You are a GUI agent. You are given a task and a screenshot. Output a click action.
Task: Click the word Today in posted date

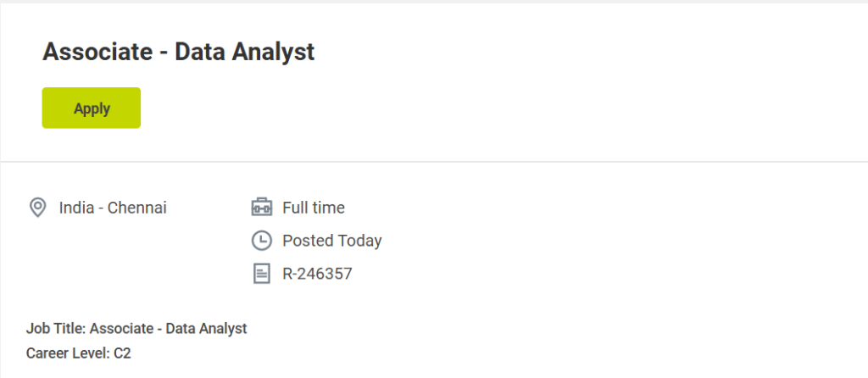[360, 241]
